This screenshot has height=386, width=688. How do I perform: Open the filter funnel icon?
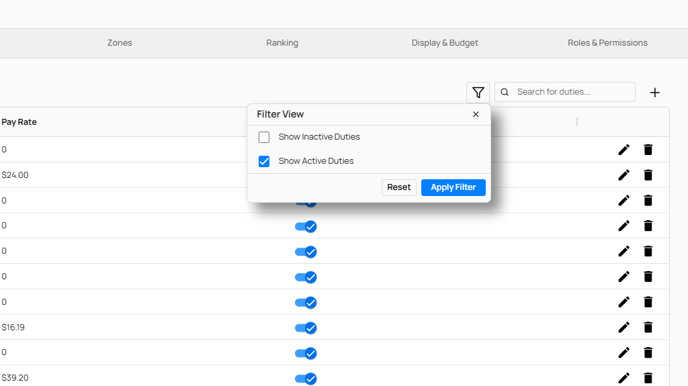click(x=478, y=92)
